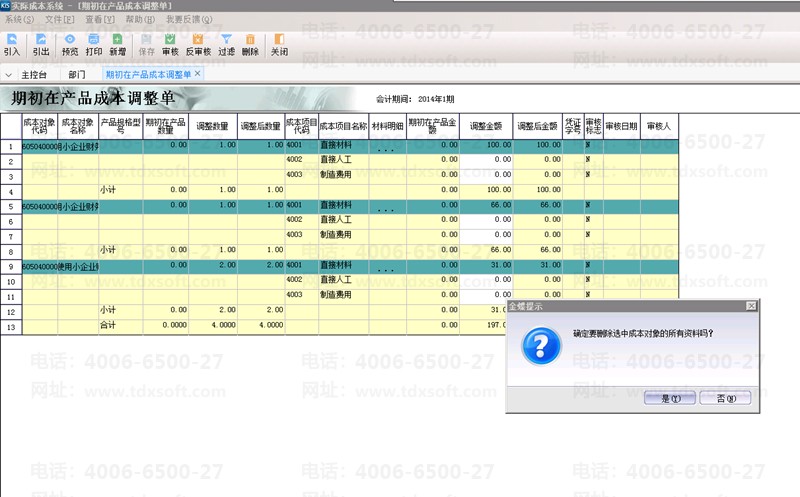This screenshot has width=800, height=497.
Task: Select row number 9 header
Action: pos(11,267)
